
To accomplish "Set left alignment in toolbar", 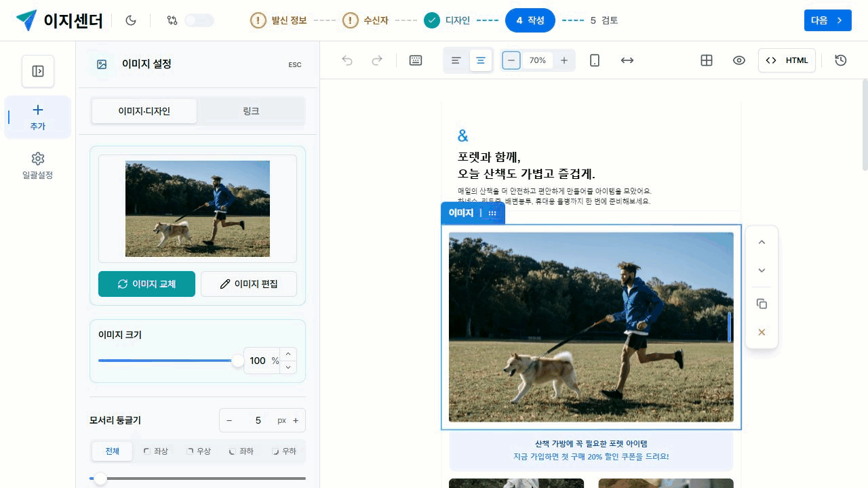I will click(x=456, y=60).
